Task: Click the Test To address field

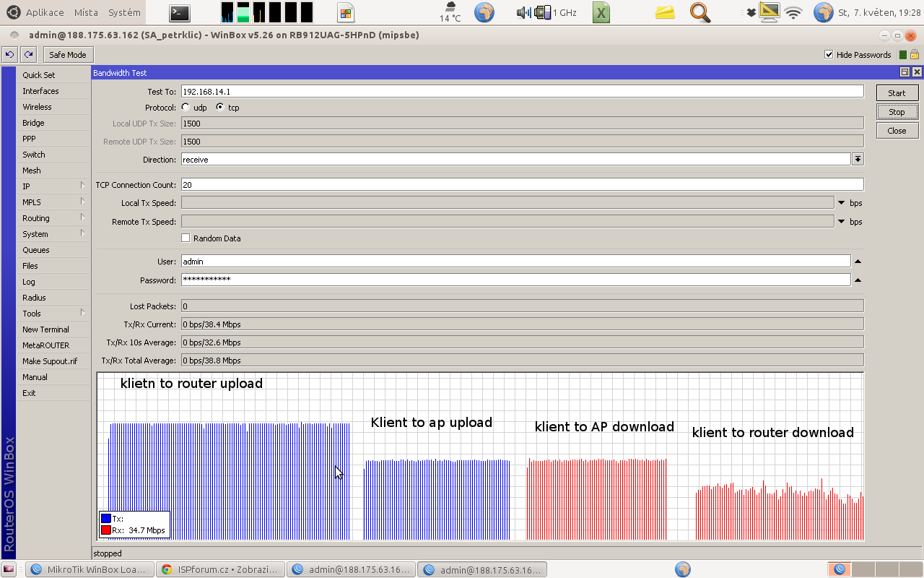Action: click(x=522, y=91)
